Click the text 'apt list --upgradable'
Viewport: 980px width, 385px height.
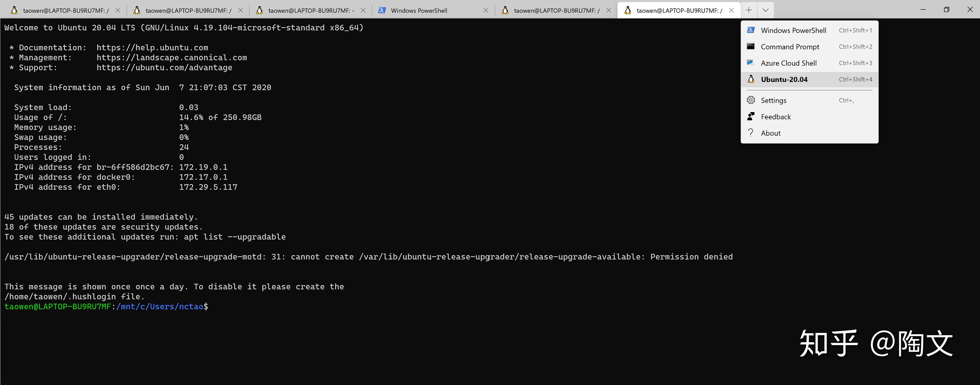click(x=235, y=237)
